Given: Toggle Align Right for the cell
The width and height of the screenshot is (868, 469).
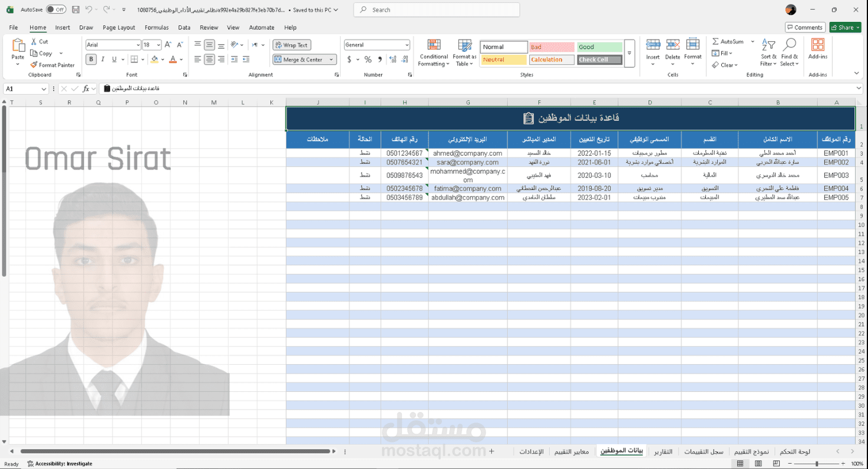Looking at the screenshot, I should [221, 59].
